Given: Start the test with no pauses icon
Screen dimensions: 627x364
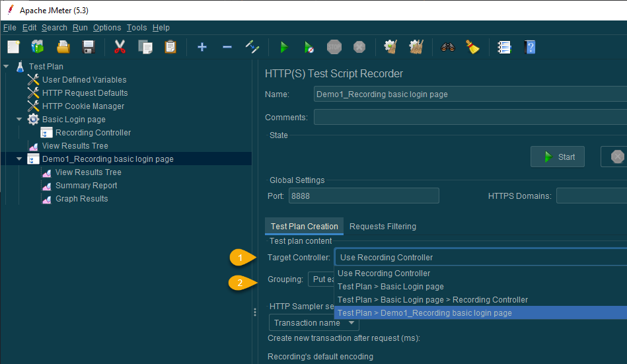Looking at the screenshot, I should (309, 47).
